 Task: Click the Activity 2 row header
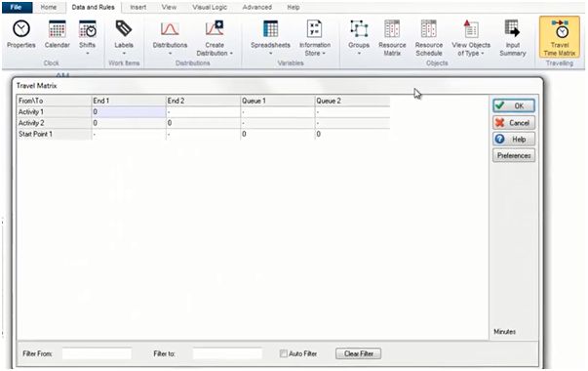click(54, 123)
